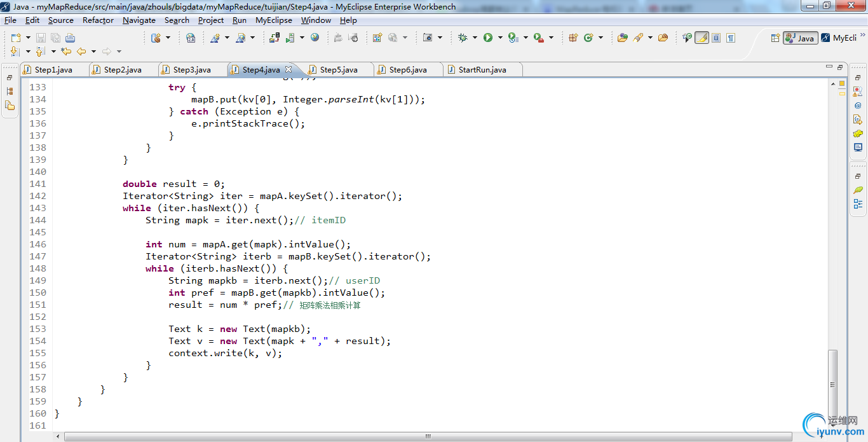Viewport: 868px width, 442px height.
Task: Click the editor vertical scrollbar thumb
Action: (x=832, y=384)
